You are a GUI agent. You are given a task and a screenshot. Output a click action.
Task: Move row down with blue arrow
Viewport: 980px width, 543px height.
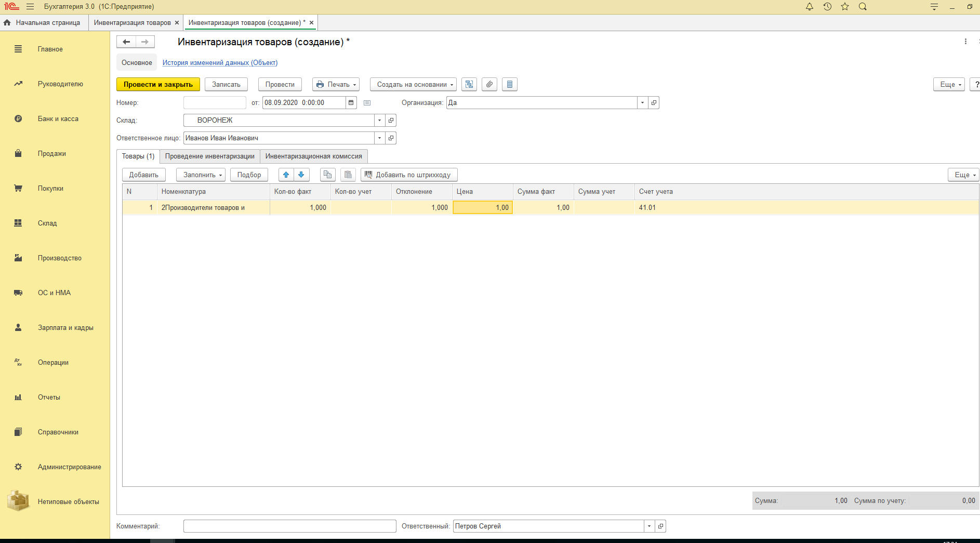tap(301, 175)
